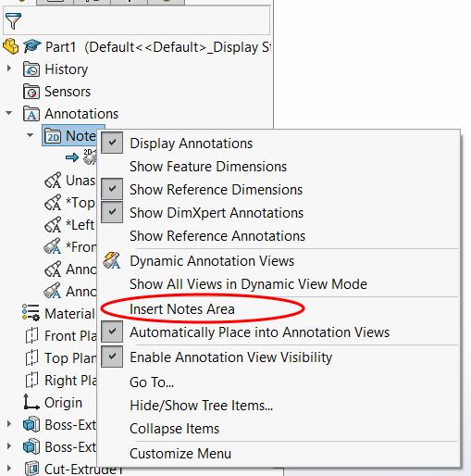Expand the first Boss-Extrude feature
The height and width of the screenshot is (476, 471).
point(9,424)
